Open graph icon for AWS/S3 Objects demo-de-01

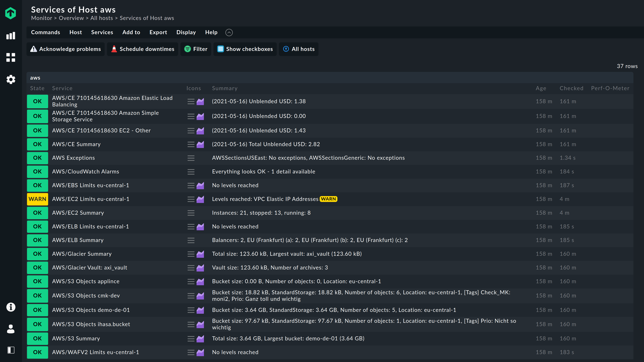[200, 310]
